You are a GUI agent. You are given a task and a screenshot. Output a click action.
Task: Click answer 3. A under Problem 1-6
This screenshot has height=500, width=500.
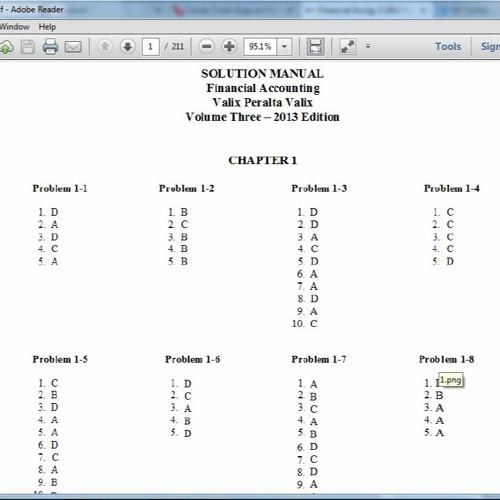coord(181,408)
